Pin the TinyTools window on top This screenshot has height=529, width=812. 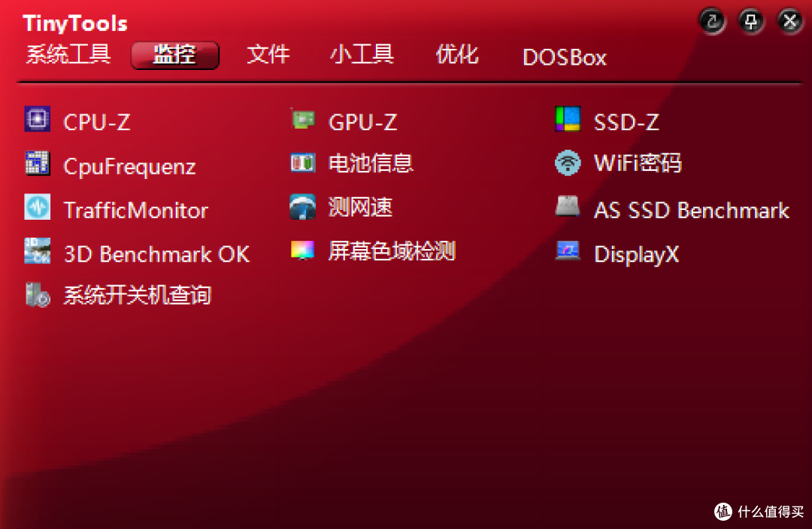point(751,21)
